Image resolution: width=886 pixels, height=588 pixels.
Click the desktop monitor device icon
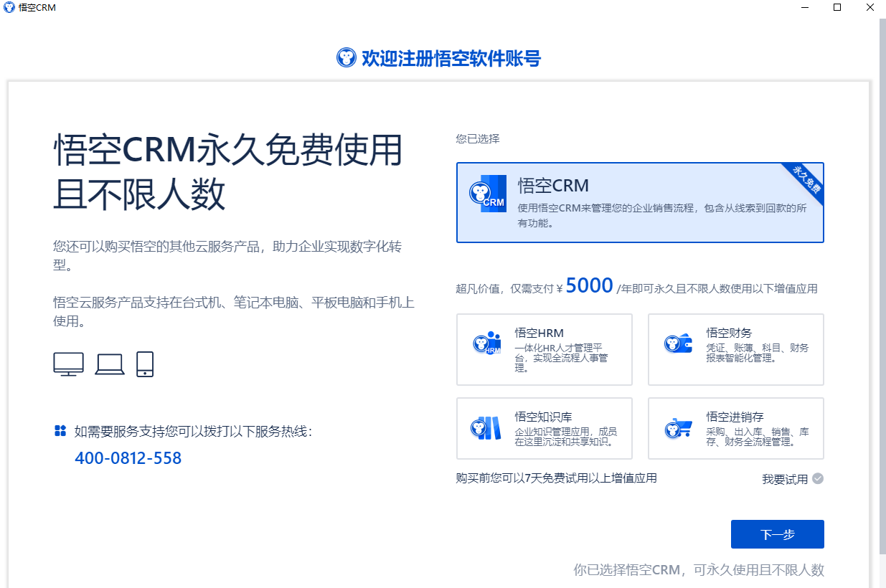tap(69, 364)
